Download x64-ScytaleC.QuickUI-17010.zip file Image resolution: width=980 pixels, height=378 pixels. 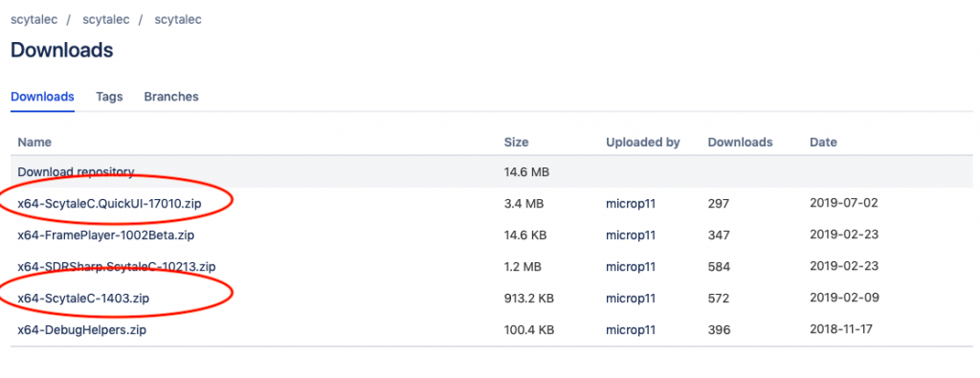point(113,203)
